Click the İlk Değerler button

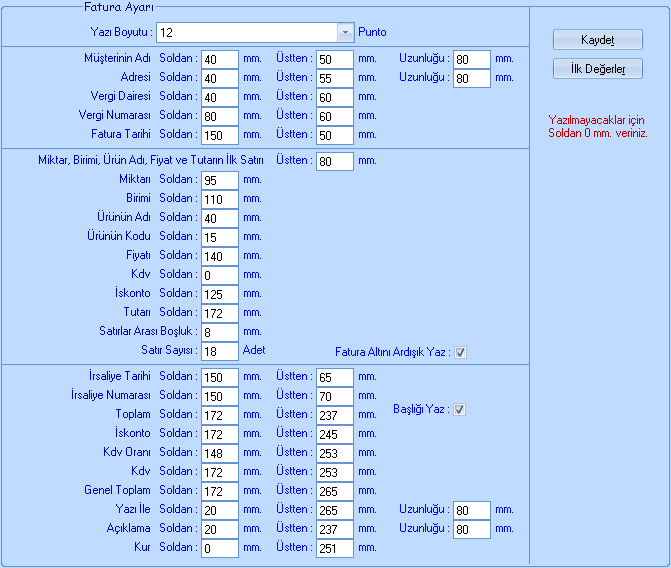tap(597, 68)
